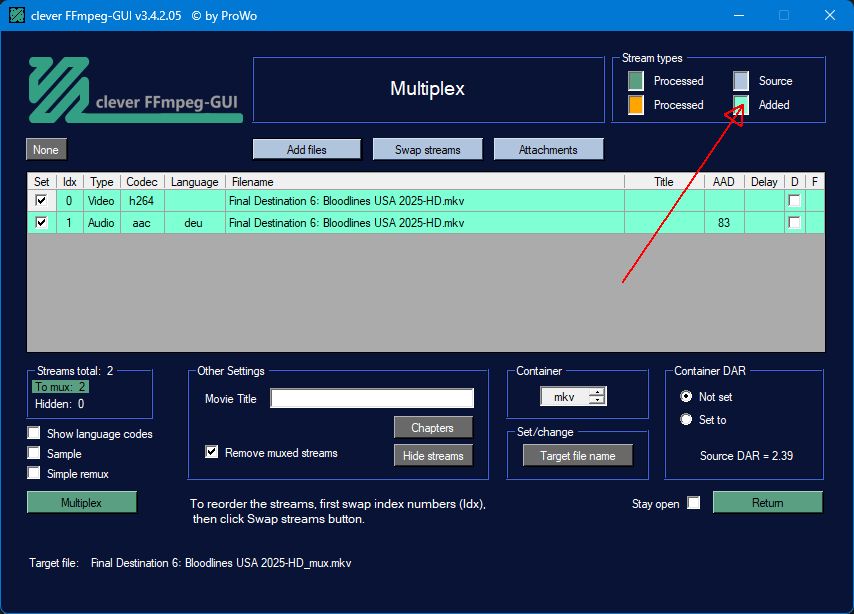Enable the Simple remux checkbox
This screenshot has width=854, height=614.
click(x=34, y=473)
